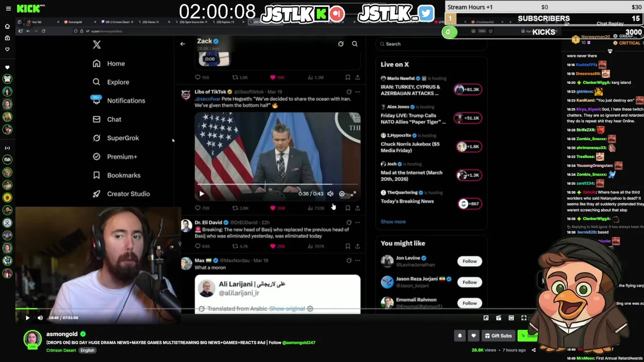
Task: Bookmark the Dr. Eli David post
Action: click(348, 246)
